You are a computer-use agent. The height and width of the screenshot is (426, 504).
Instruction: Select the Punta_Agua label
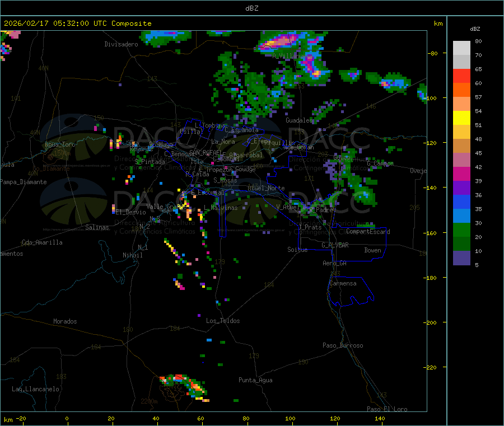pyautogui.click(x=255, y=380)
